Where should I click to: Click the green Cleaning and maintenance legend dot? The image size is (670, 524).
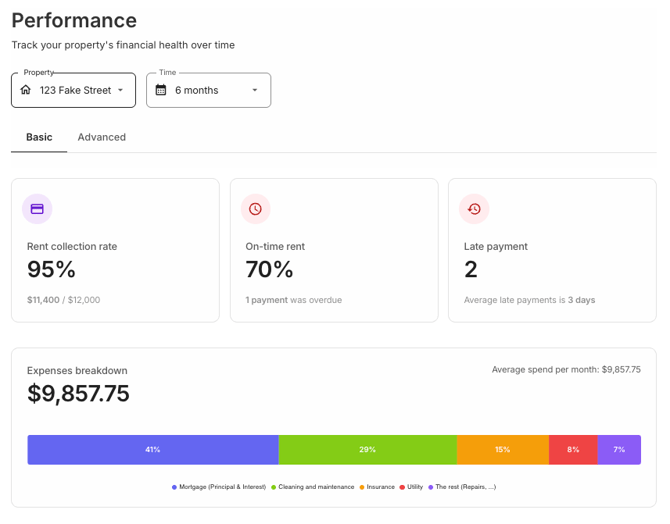[x=273, y=487]
